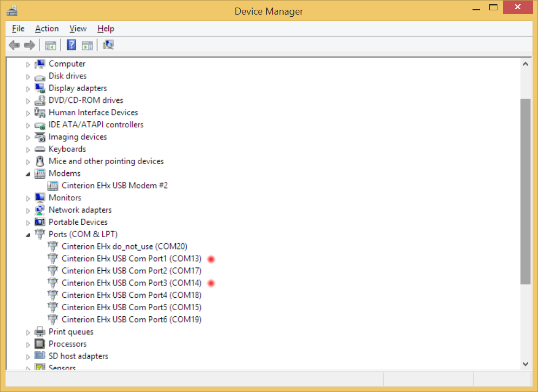
Task: Click the Processors chip icon
Action: pos(40,344)
